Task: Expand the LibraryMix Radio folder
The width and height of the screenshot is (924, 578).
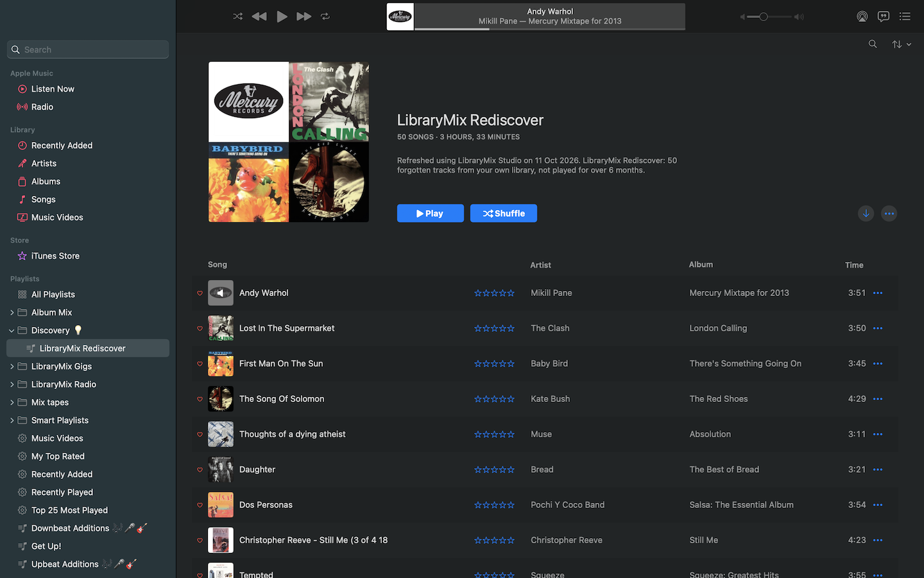Action: [12, 385]
